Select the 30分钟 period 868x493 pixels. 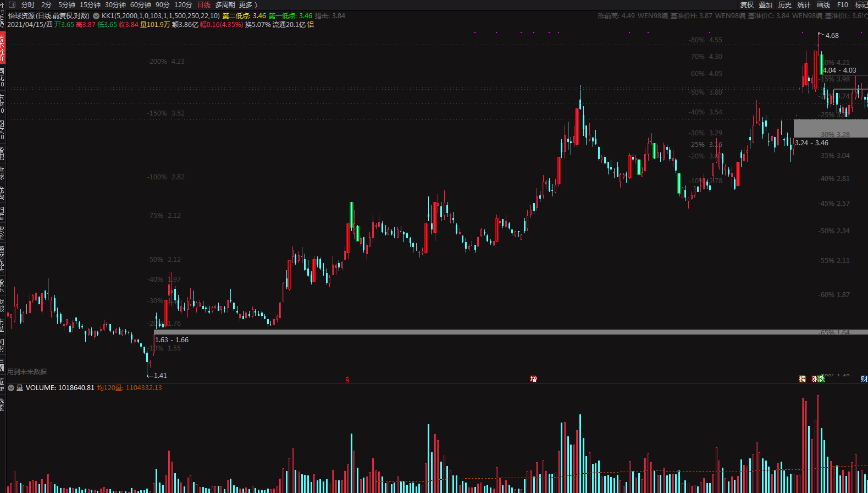[x=115, y=4]
